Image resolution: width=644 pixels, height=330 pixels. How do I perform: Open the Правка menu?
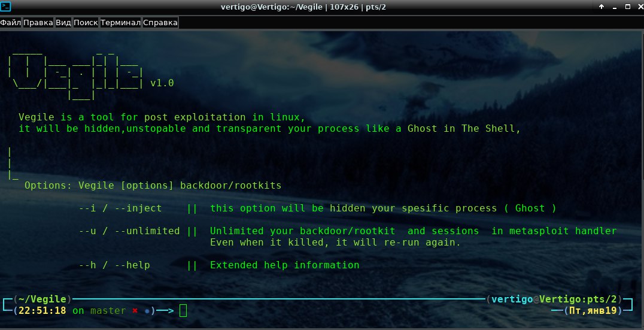[x=38, y=23]
